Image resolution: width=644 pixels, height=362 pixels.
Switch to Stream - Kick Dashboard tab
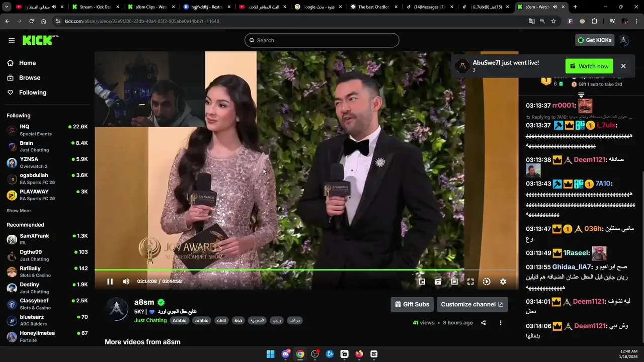pyautogui.click(x=95, y=7)
